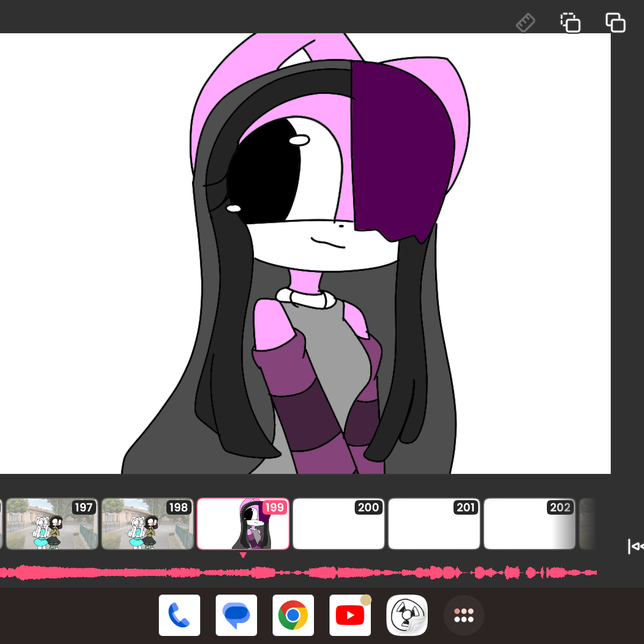644x644 pixels.
Task: Choose frame 202 in the frame strip
Action: click(x=530, y=524)
